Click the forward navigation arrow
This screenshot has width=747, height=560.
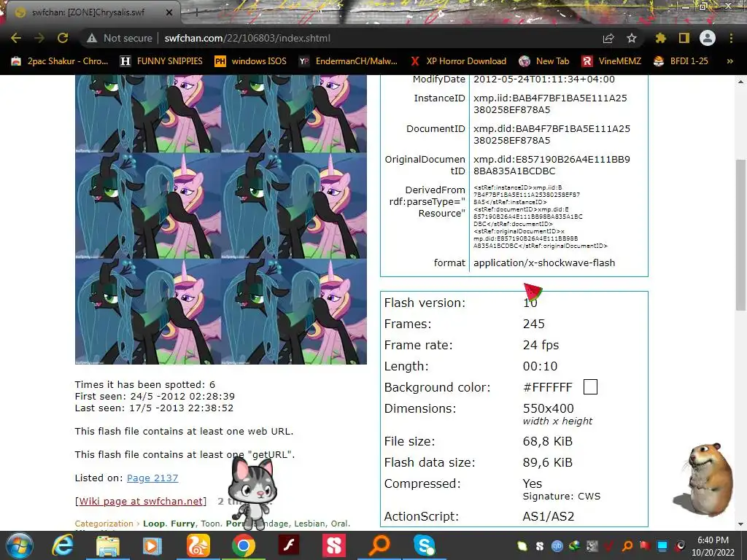39,38
